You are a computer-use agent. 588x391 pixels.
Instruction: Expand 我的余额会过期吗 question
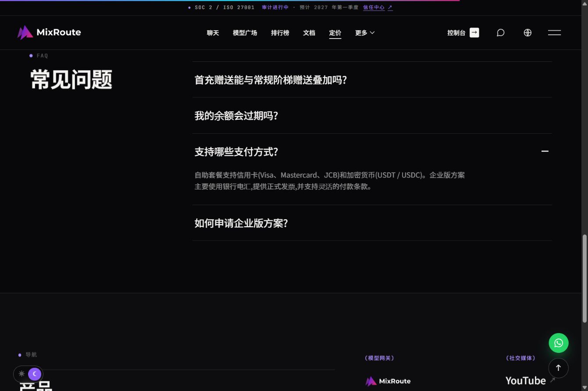pyautogui.click(x=372, y=116)
